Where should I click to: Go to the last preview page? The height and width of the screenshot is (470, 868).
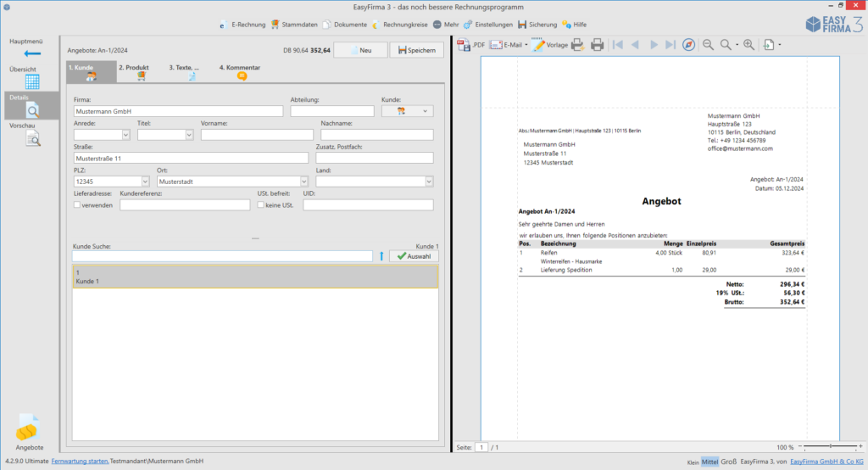670,45
